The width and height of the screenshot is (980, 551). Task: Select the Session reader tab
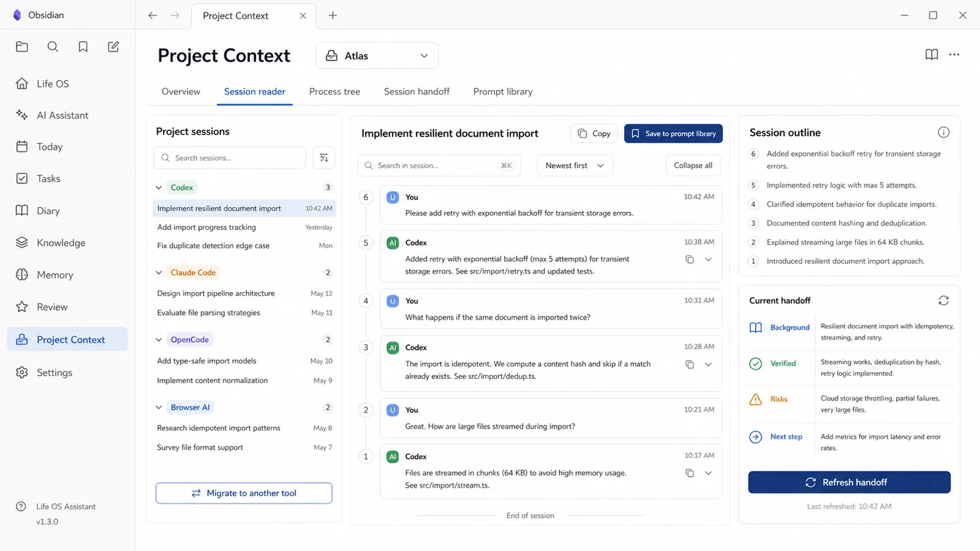click(255, 91)
